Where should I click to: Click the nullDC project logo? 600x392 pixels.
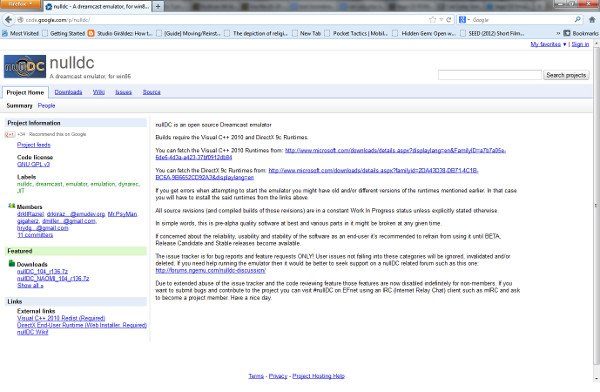(x=25, y=67)
